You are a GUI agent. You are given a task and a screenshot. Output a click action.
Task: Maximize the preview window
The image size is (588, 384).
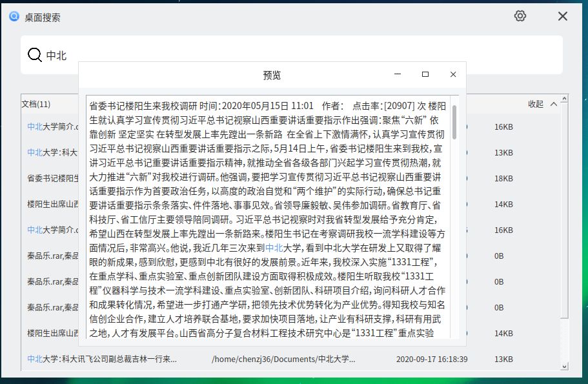tap(425, 75)
